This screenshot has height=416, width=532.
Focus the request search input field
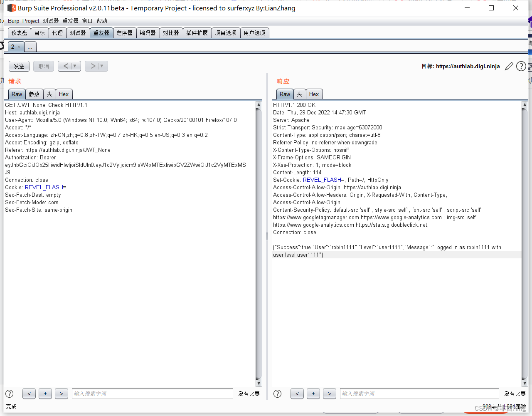(x=153, y=394)
